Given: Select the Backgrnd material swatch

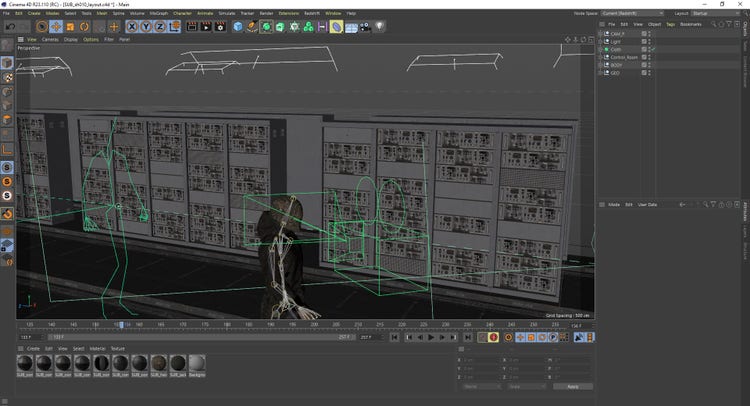Looking at the screenshot, I should point(197,364).
